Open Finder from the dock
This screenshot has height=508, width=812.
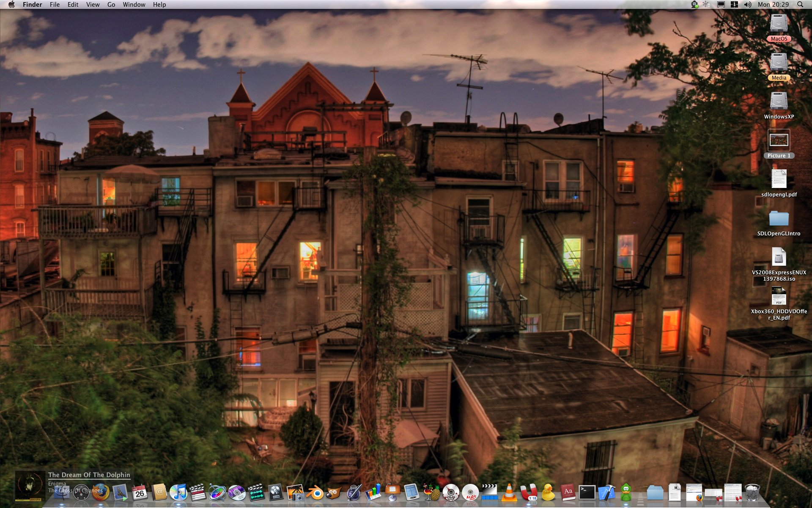pyautogui.click(x=61, y=492)
